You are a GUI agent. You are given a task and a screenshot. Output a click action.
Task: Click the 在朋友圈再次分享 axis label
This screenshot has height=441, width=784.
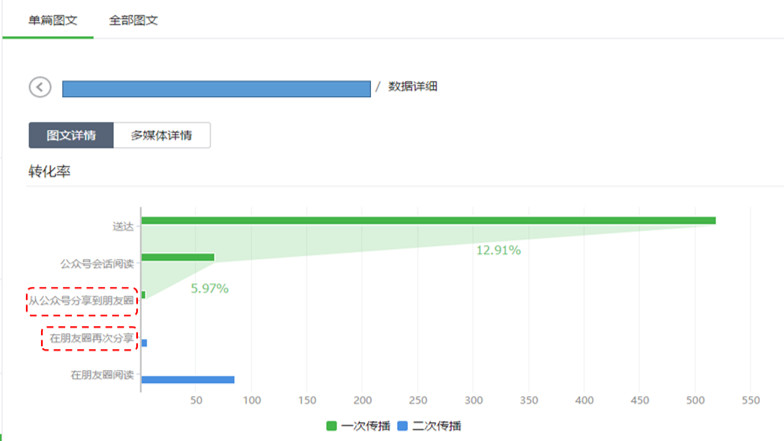(92, 338)
